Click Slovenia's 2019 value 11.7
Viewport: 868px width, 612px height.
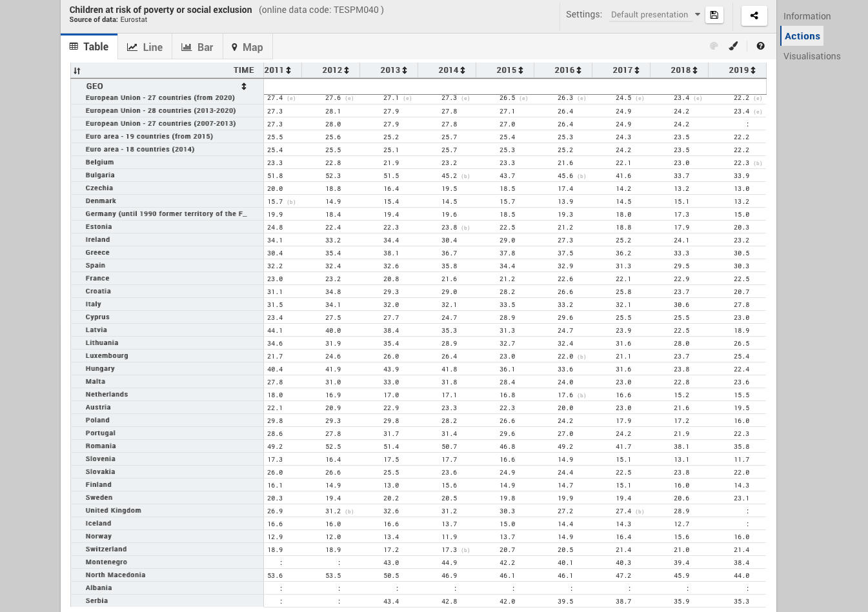pyautogui.click(x=742, y=460)
